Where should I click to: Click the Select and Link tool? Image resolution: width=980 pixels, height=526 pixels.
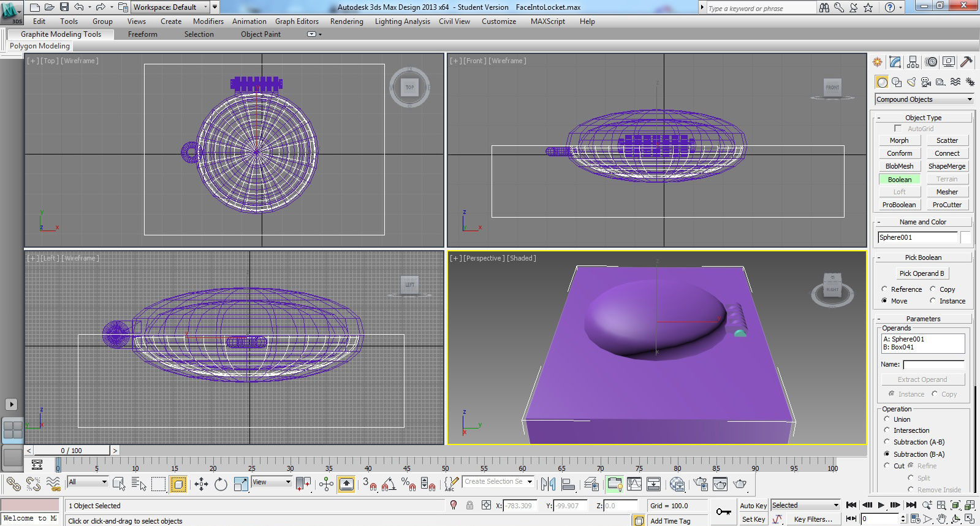[13, 484]
